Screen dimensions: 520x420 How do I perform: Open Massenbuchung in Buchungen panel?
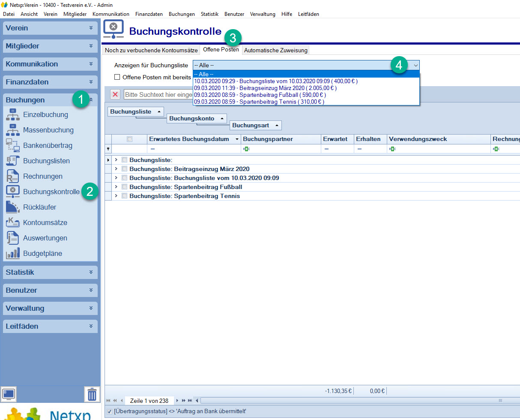point(48,130)
